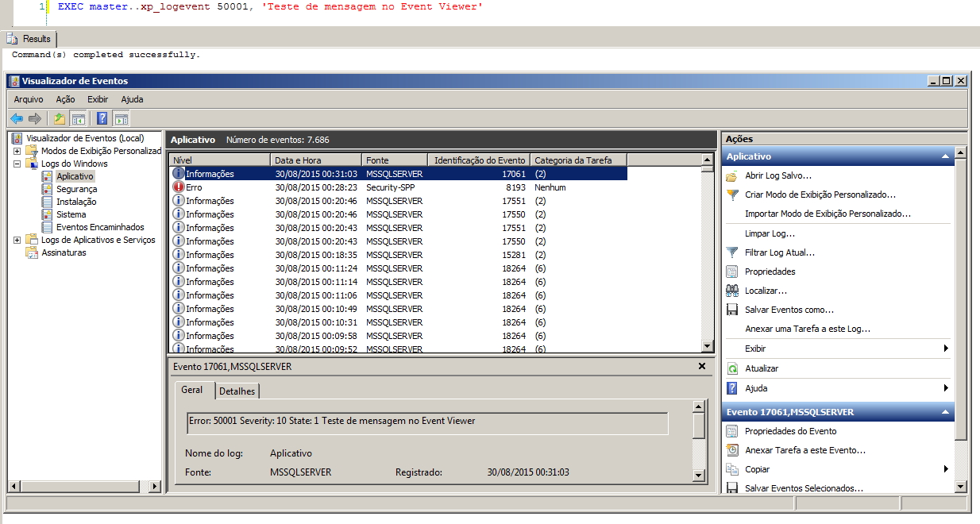Screen dimensions: 980x524
Task: Click Limpar Log action
Action: point(770,233)
